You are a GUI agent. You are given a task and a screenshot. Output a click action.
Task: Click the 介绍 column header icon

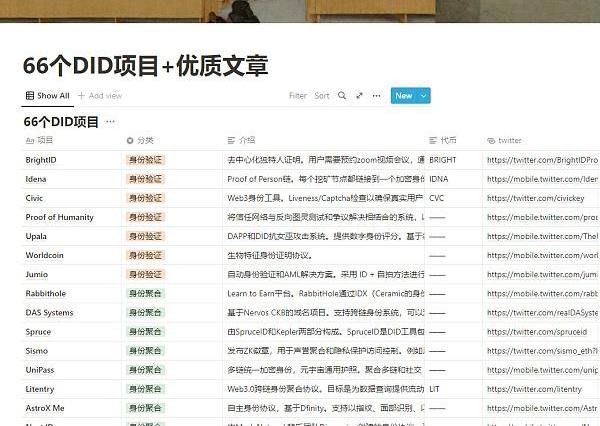pyautogui.click(x=233, y=141)
